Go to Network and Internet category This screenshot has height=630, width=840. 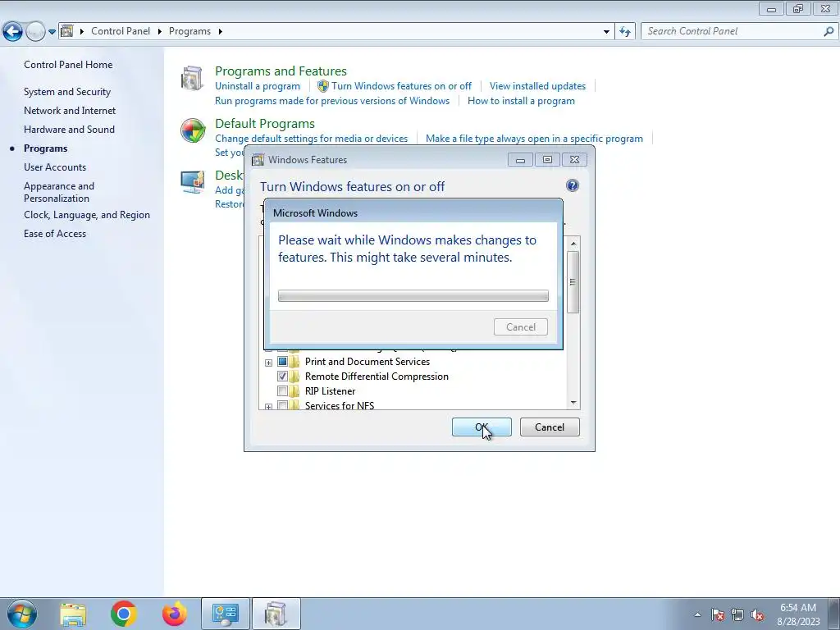pyautogui.click(x=70, y=111)
